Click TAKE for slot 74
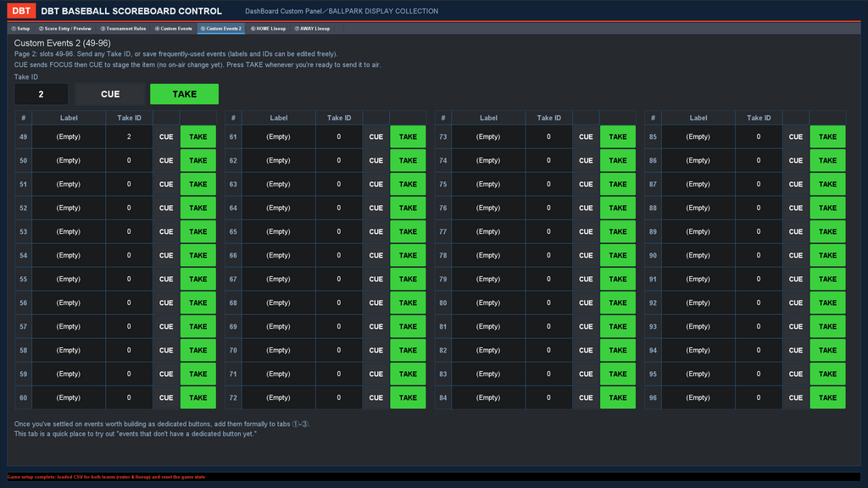The height and width of the screenshot is (488, 868). pyautogui.click(x=618, y=160)
